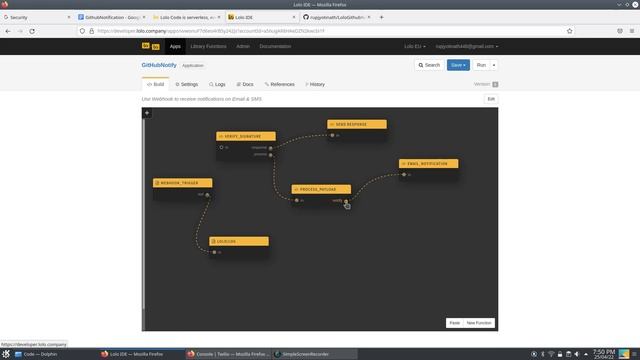Click the PROCESS_PAYLOAD output port

coord(346,201)
